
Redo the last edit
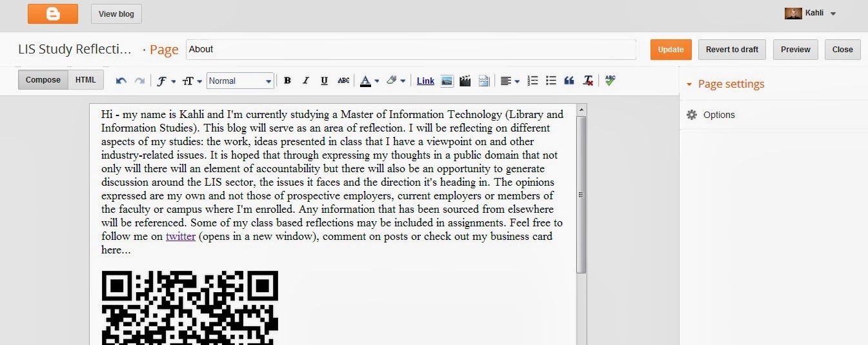(x=139, y=81)
